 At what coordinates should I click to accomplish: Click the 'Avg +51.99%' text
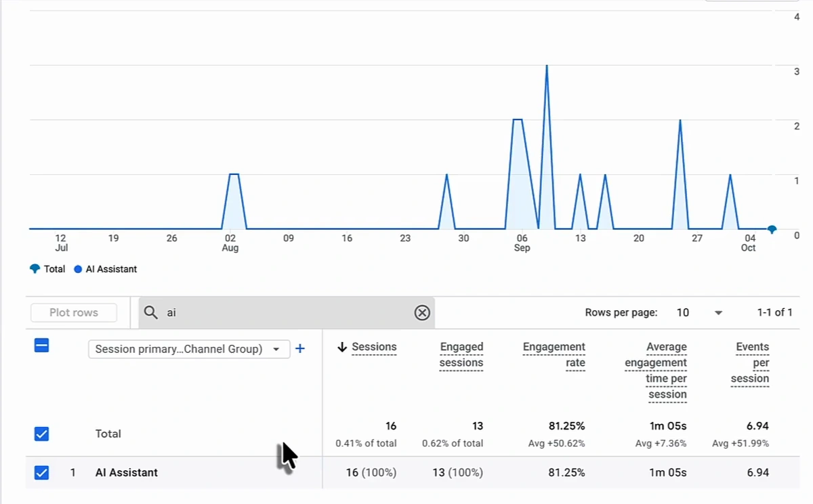tap(741, 443)
